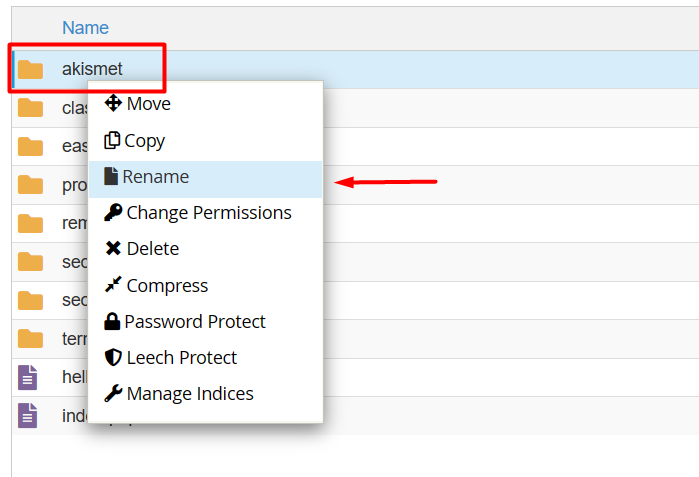Click the Manage Indices wrench icon
This screenshot has height=477, width=699.
pyautogui.click(x=113, y=394)
